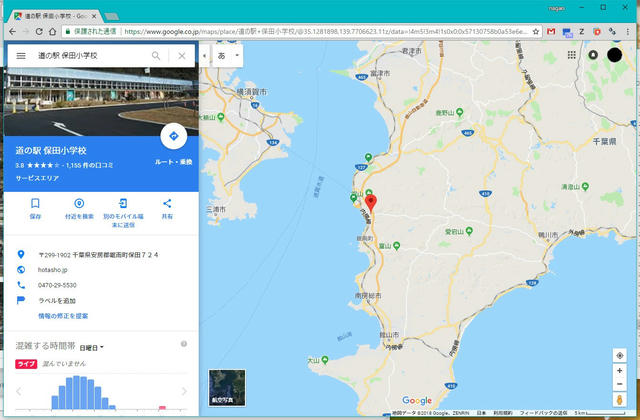
Task: Go to the next day in popular times
Action: pyautogui.click(x=184, y=391)
